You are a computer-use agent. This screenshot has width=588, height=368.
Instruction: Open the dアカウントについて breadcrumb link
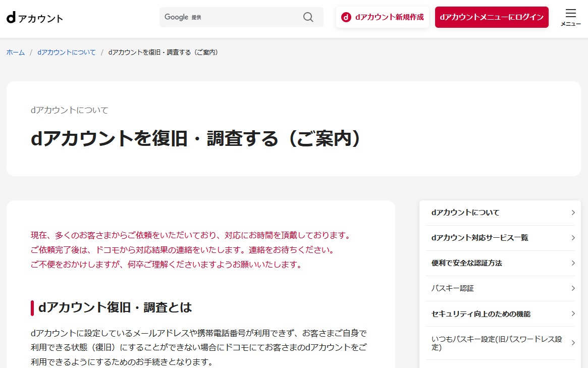tap(67, 52)
